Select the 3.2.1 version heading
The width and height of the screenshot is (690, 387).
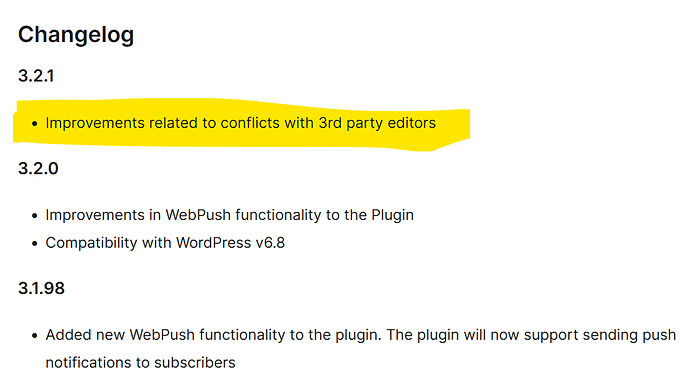click(36, 76)
